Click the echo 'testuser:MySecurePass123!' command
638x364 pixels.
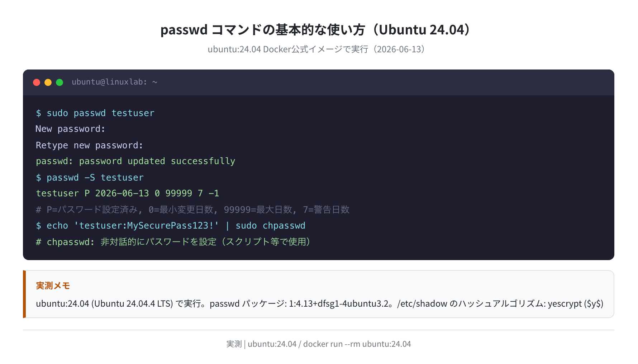click(x=128, y=226)
